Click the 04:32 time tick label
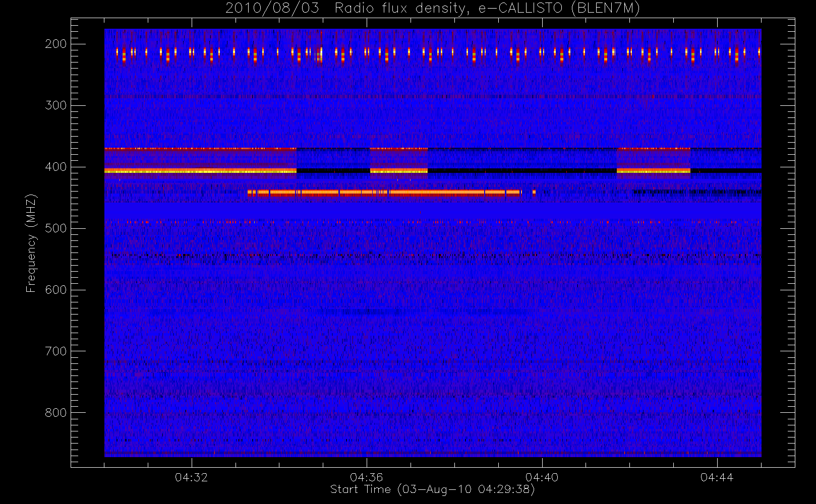The width and height of the screenshot is (816, 504). tap(192, 477)
